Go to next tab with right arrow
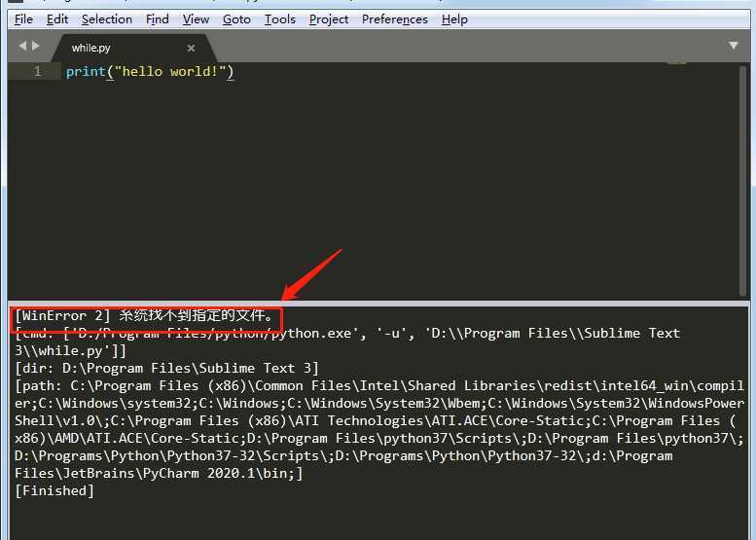Image resolution: width=756 pixels, height=540 pixels. tap(36, 46)
